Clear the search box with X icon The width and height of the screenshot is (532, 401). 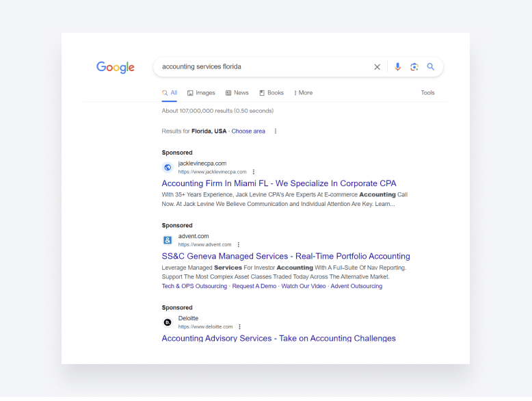click(377, 67)
